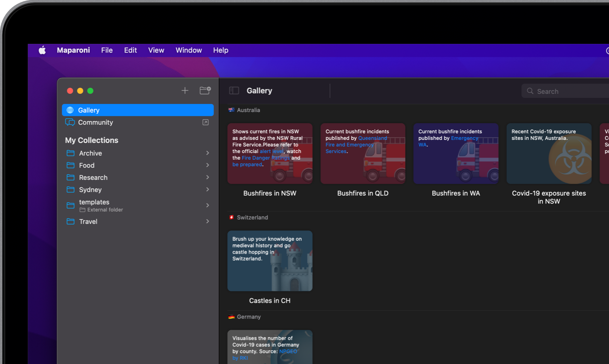609x364 pixels.
Task: Click the Travel folder icon
Action: coord(71,221)
